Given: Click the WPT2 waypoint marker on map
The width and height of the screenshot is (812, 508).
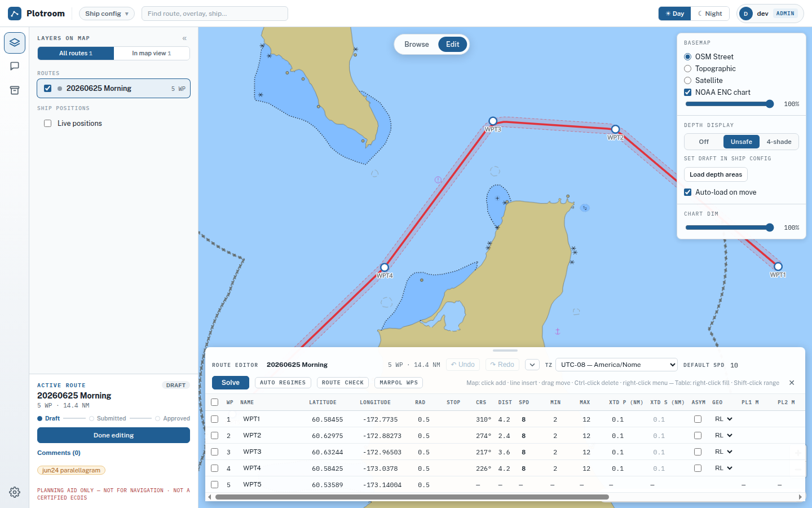Looking at the screenshot, I should tap(615, 129).
